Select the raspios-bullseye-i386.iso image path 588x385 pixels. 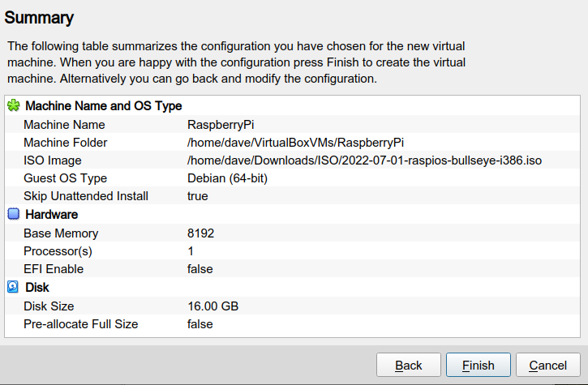(364, 160)
